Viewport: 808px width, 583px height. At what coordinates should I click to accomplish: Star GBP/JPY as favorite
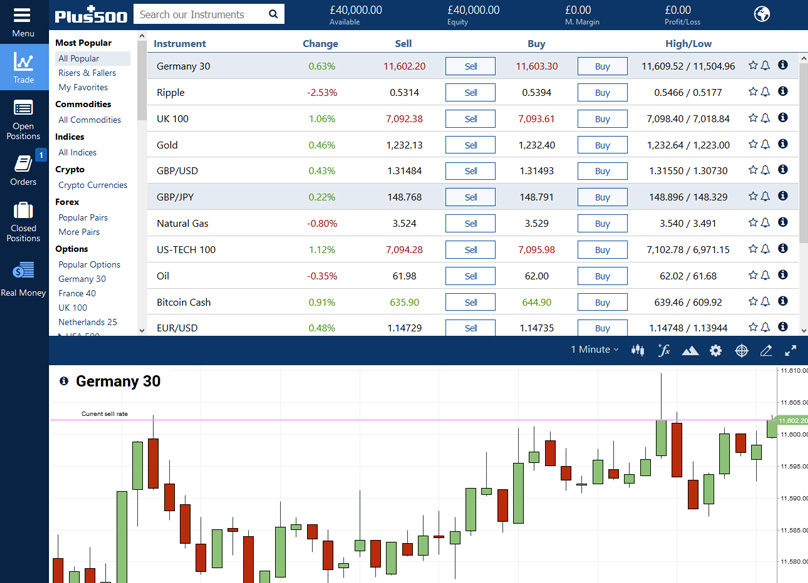[753, 196]
